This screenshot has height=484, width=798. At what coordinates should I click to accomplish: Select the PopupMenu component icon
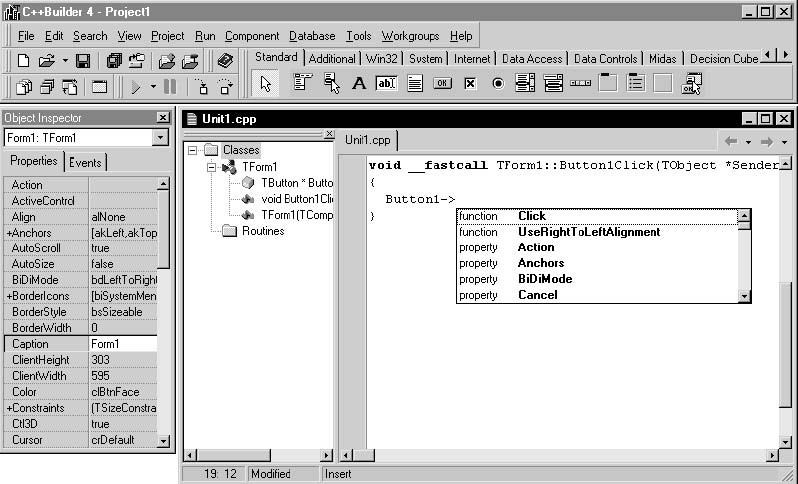tap(331, 83)
